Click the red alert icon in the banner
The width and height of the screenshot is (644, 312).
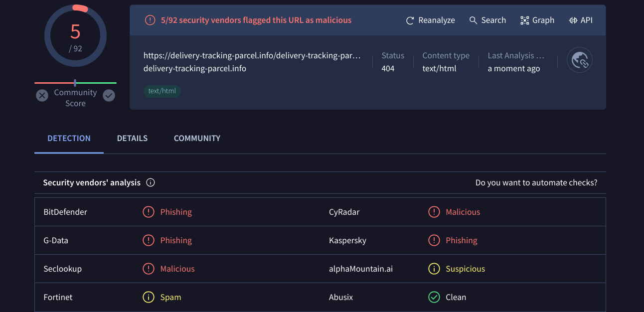(x=150, y=20)
